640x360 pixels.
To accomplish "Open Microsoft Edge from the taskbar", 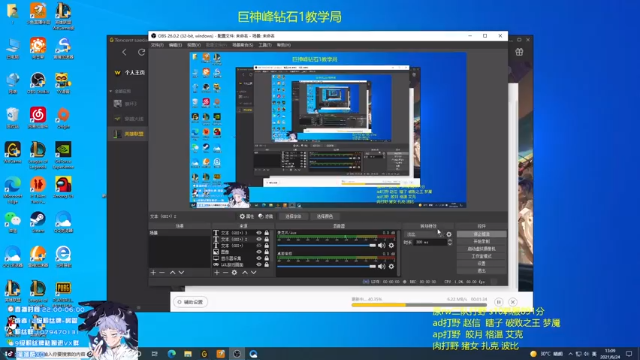I will [171, 354].
